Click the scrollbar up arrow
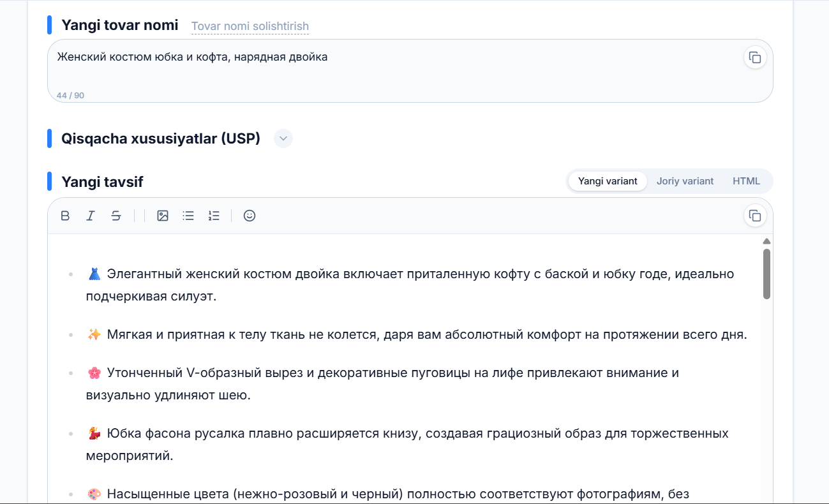829x504 pixels. [766, 241]
